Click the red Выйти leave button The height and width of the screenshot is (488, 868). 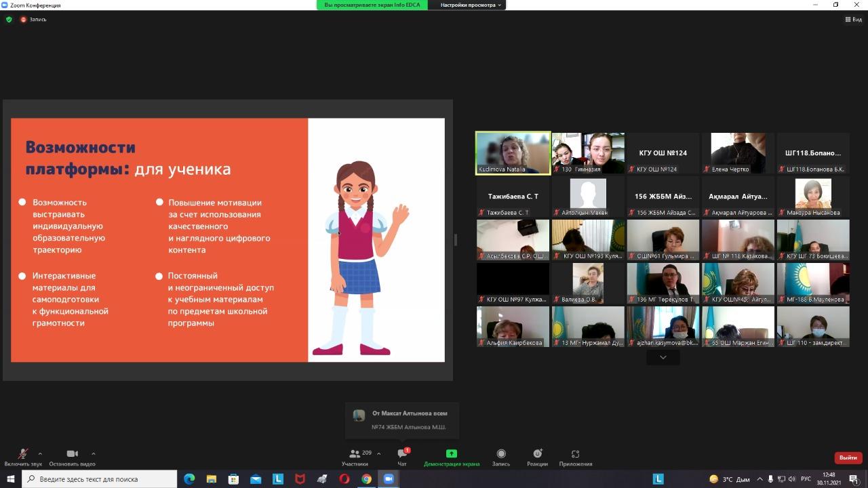pos(848,457)
